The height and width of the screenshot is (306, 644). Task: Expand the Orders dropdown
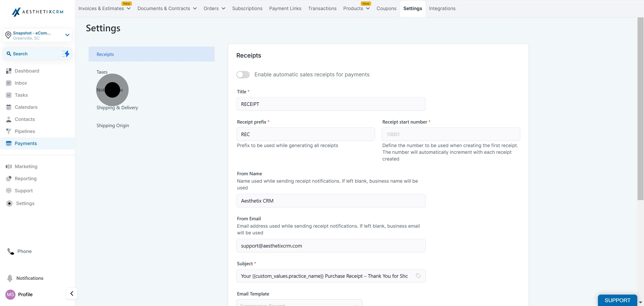[x=214, y=9]
